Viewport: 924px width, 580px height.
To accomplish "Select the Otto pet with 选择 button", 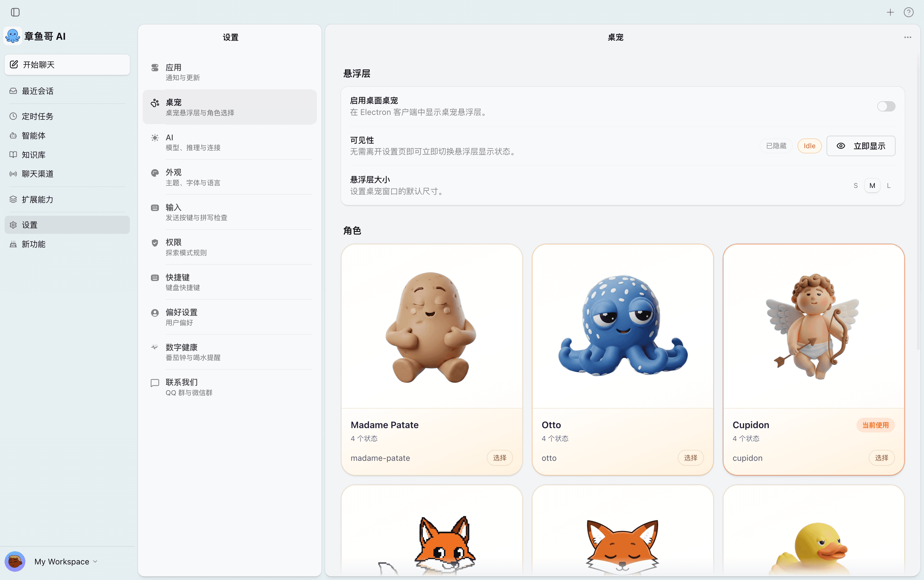I will point(691,458).
